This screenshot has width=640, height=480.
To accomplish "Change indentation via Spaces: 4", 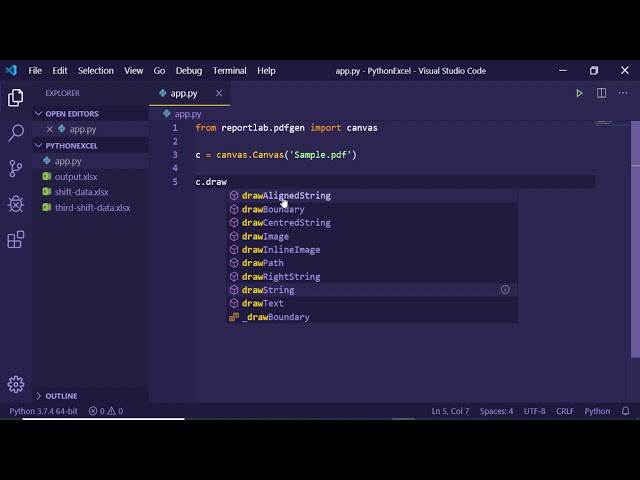I will 496,411.
